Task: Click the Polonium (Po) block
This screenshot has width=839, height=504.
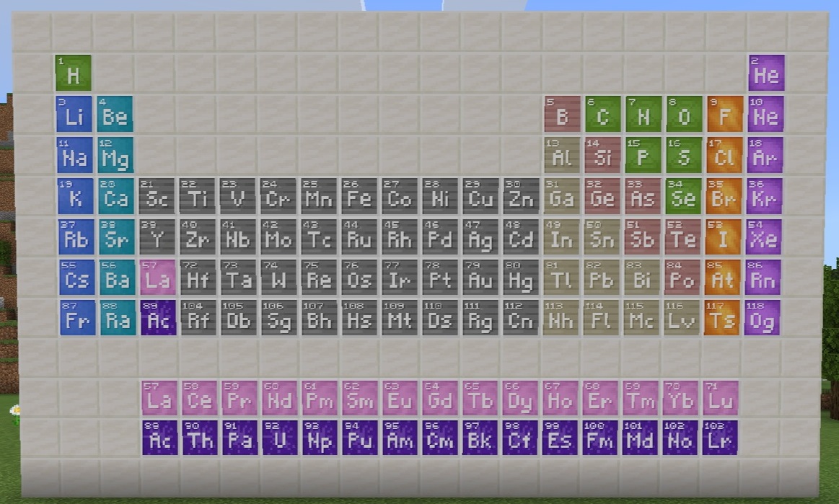Action: click(x=682, y=278)
